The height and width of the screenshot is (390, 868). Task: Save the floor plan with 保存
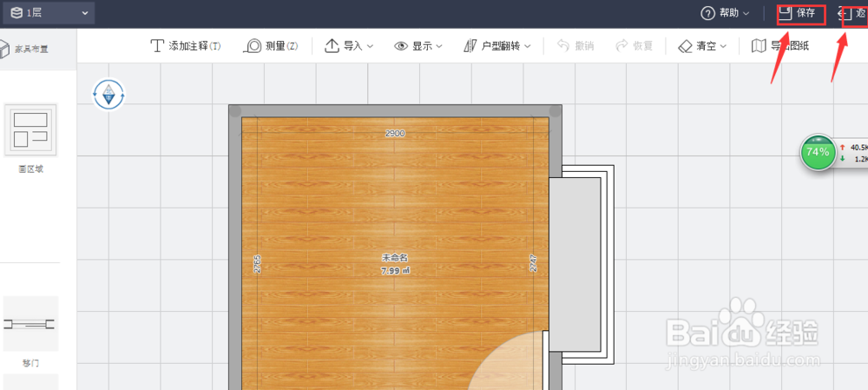point(797,13)
